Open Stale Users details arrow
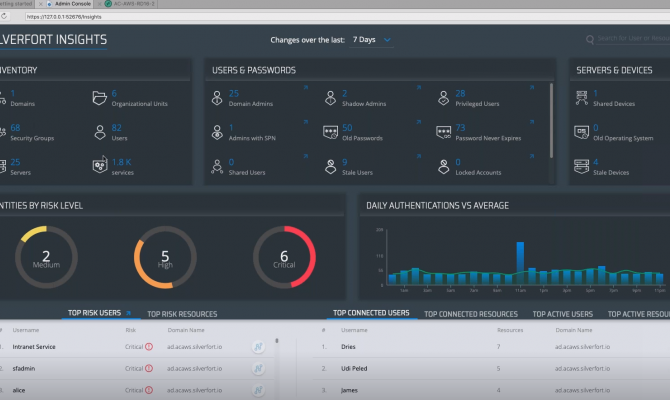670x400 pixels. click(419, 156)
